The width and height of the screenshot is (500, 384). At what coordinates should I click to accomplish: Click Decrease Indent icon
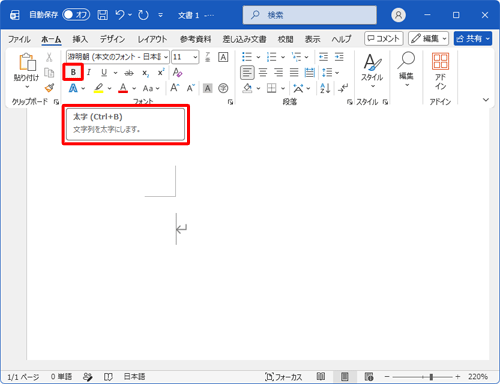pyautogui.click(x=323, y=57)
